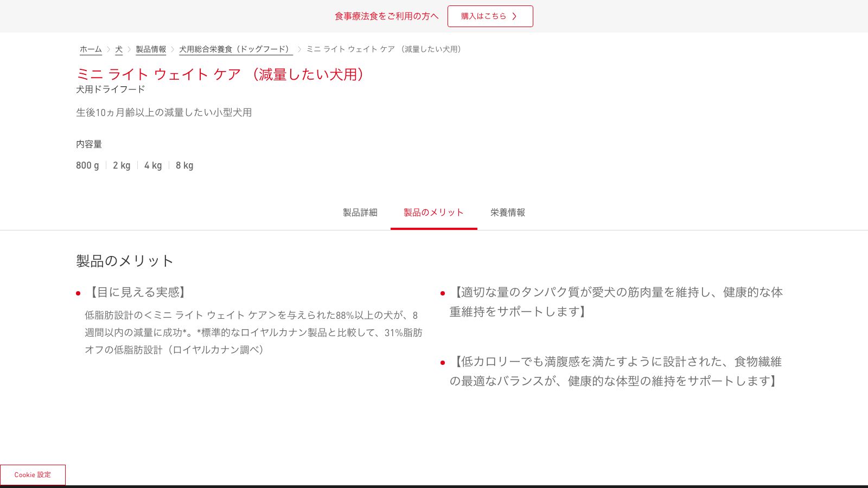Click the 製品のメリット section heading
The width and height of the screenshot is (868, 488).
(125, 261)
